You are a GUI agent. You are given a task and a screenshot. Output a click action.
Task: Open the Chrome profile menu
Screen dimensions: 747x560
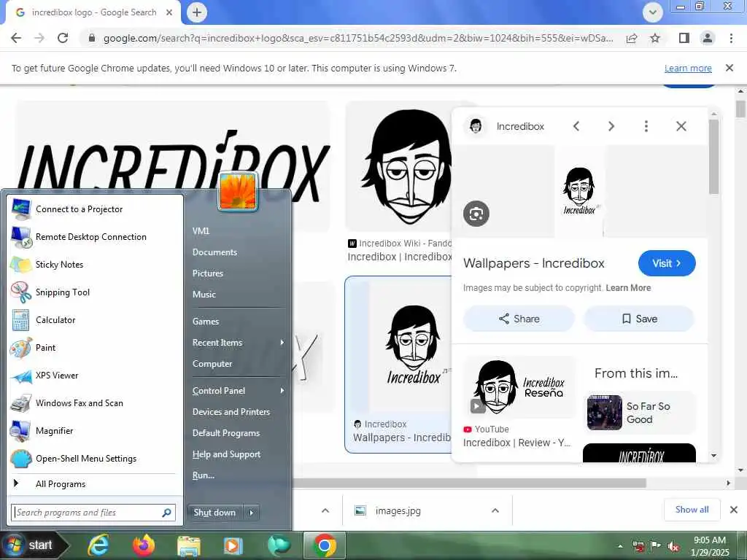708,38
